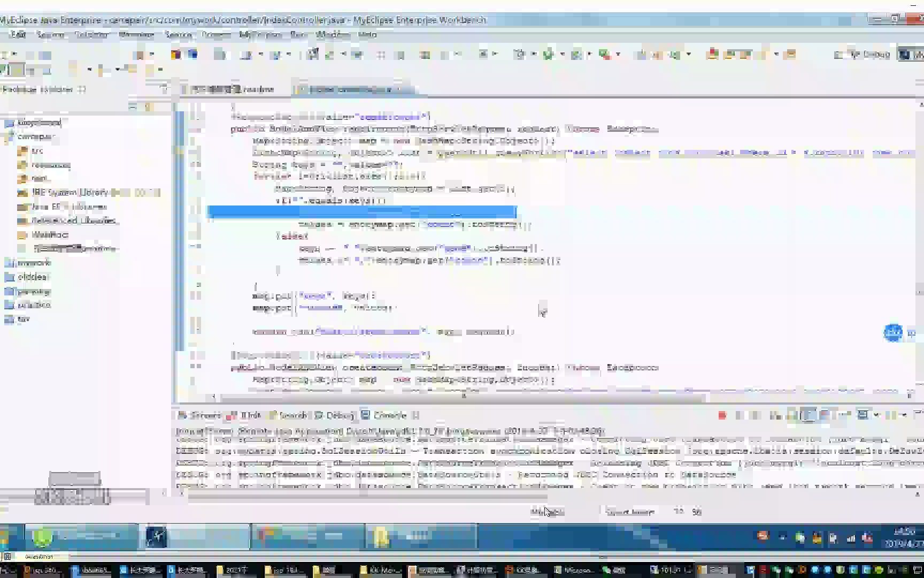
Task: Click the Clear Console icon
Action: [x=774, y=415]
